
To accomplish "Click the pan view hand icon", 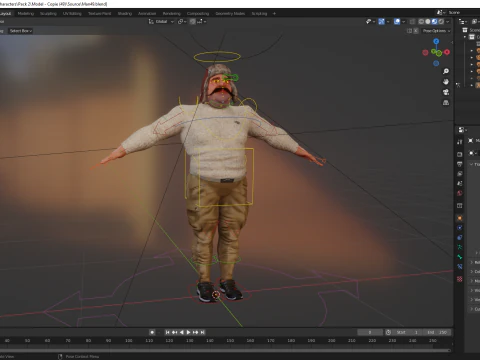I will click(x=446, y=82).
